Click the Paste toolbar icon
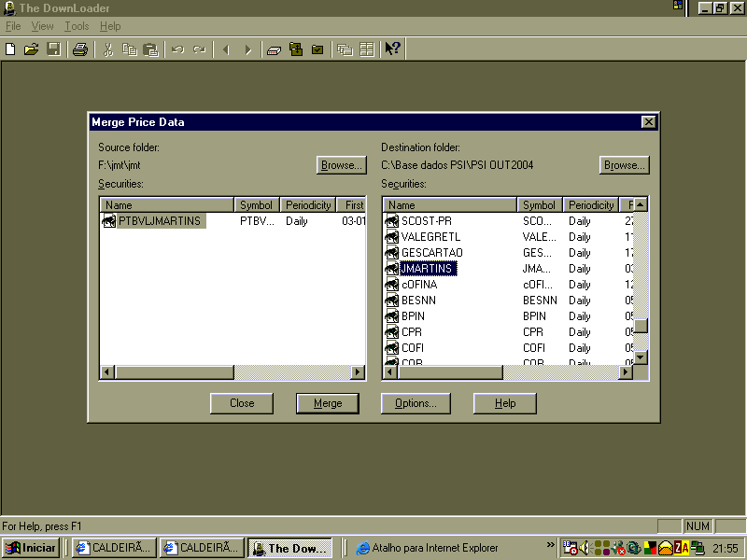 coord(150,49)
